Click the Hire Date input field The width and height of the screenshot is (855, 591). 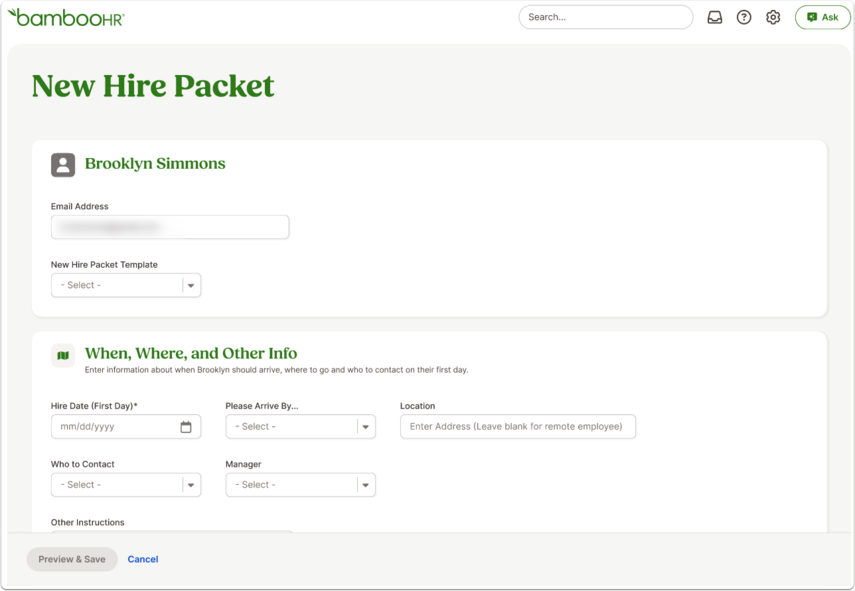tap(126, 426)
